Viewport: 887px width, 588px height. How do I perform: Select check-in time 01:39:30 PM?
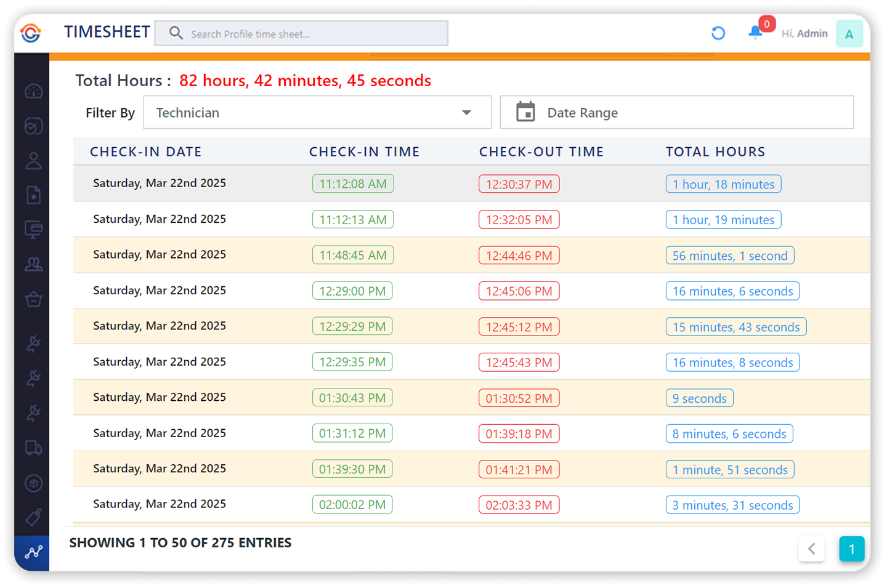pos(352,469)
